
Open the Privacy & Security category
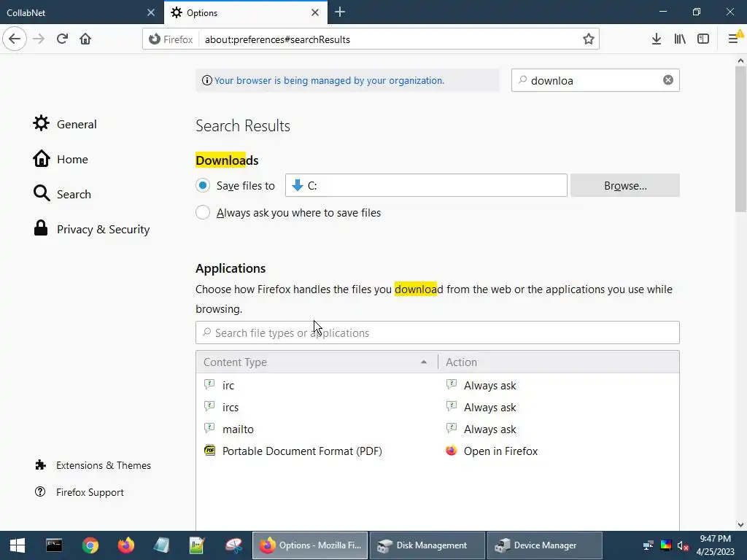91,229
